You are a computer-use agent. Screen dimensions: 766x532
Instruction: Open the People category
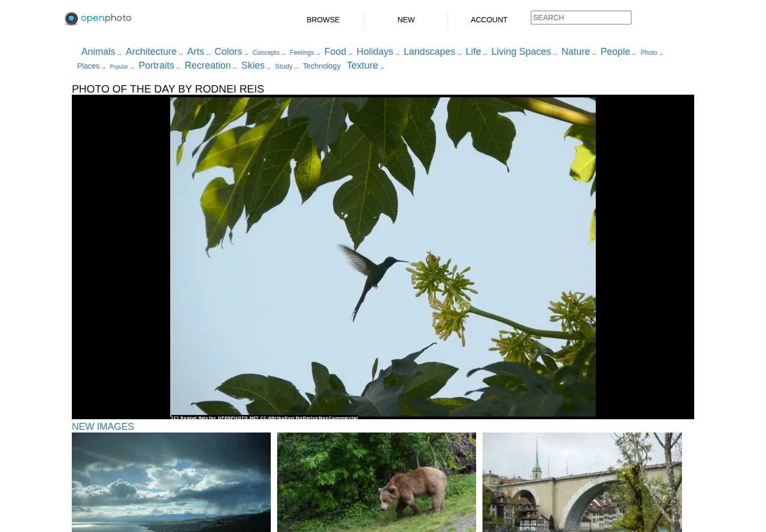coord(615,52)
